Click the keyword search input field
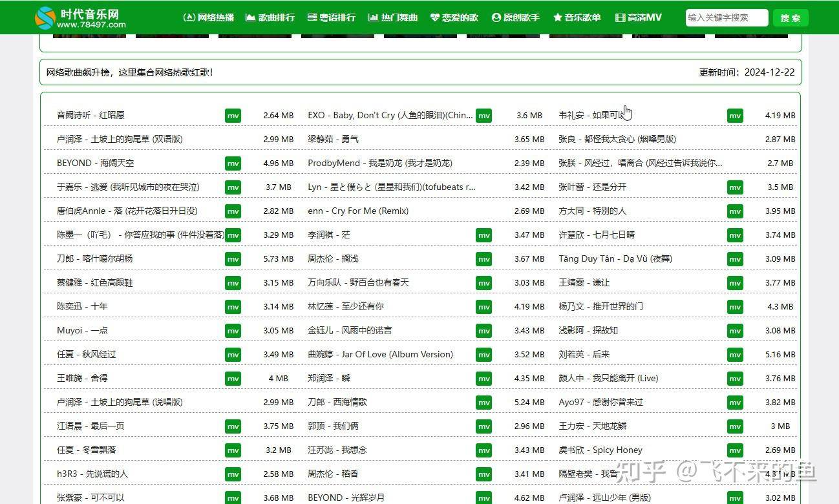This screenshot has height=504, width=839. click(x=727, y=17)
